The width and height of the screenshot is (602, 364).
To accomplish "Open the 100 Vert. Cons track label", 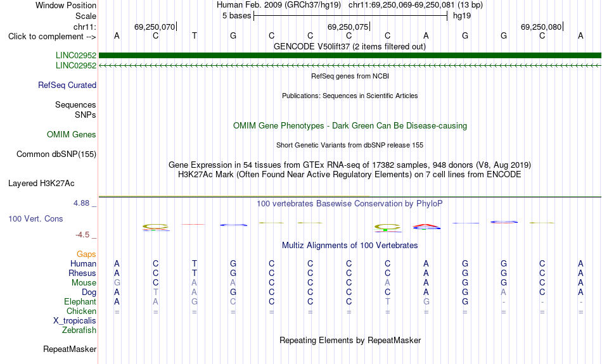I will (x=35, y=218).
